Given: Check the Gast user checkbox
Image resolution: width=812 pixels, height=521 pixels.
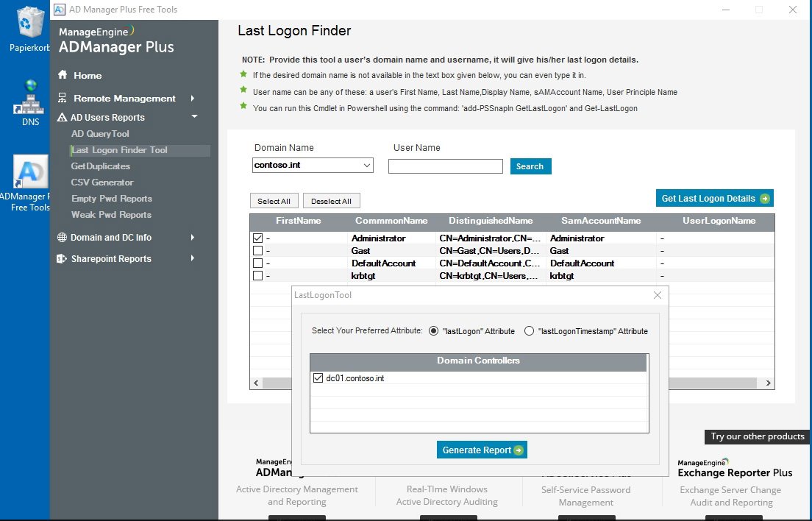Looking at the screenshot, I should click(257, 251).
